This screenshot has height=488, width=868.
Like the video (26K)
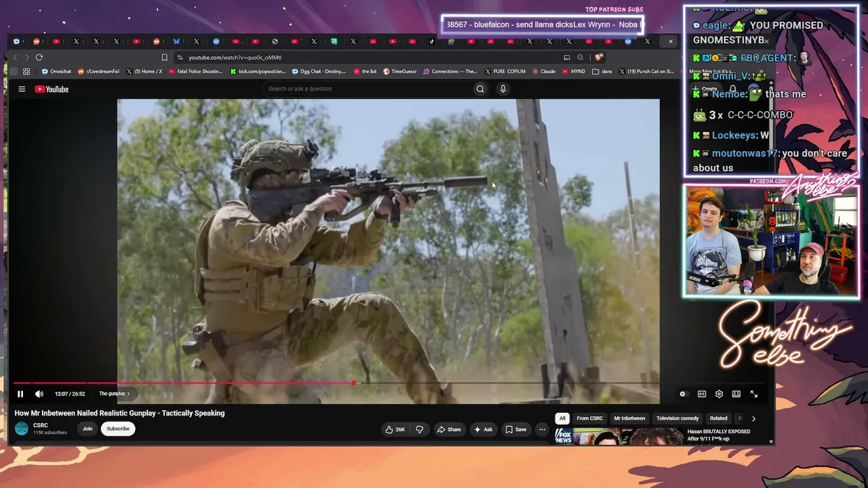(x=395, y=429)
